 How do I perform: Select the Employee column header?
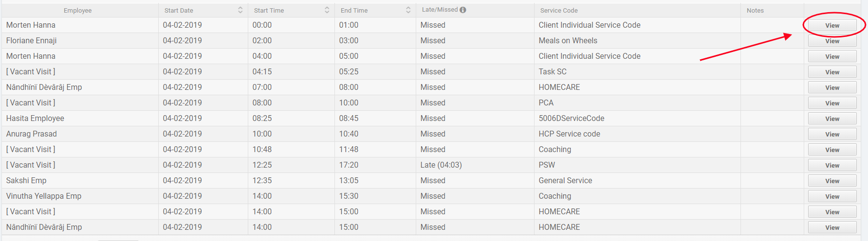coord(77,11)
